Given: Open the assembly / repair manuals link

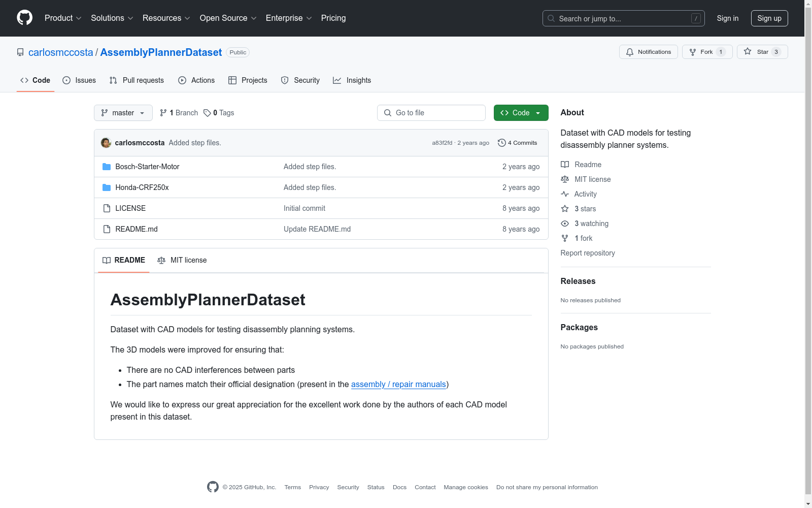Looking at the screenshot, I should (x=398, y=385).
